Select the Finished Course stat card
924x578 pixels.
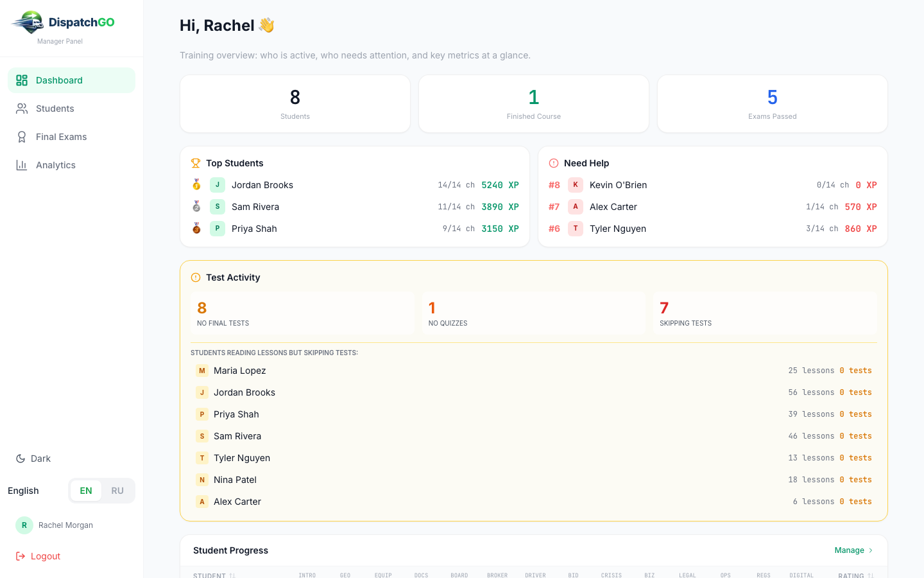pyautogui.click(x=534, y=104)
